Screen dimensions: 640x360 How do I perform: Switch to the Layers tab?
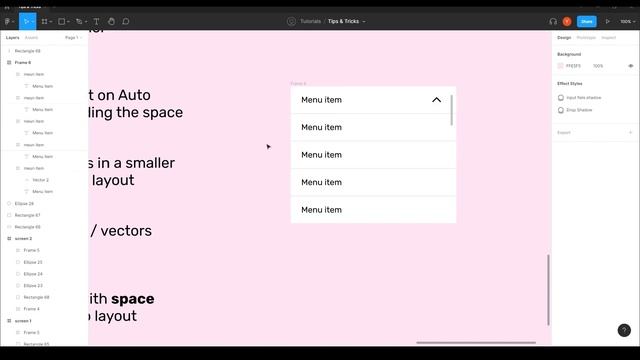12,38
